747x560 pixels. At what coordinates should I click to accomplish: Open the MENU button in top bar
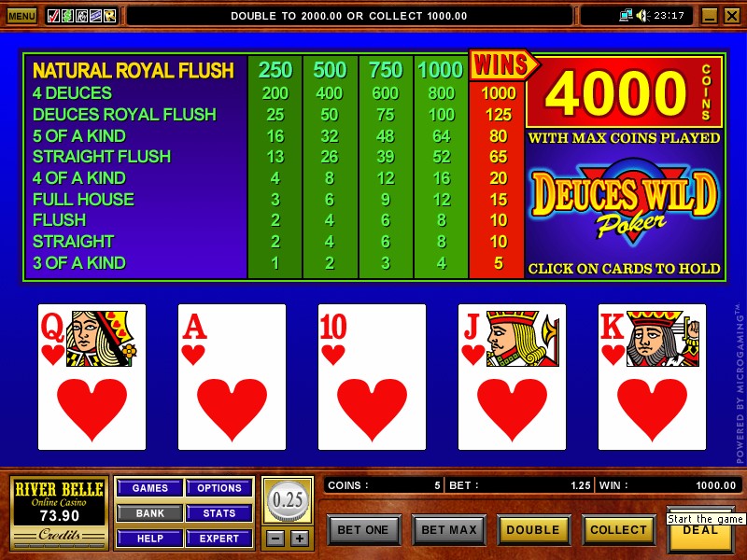coord(21,16)
